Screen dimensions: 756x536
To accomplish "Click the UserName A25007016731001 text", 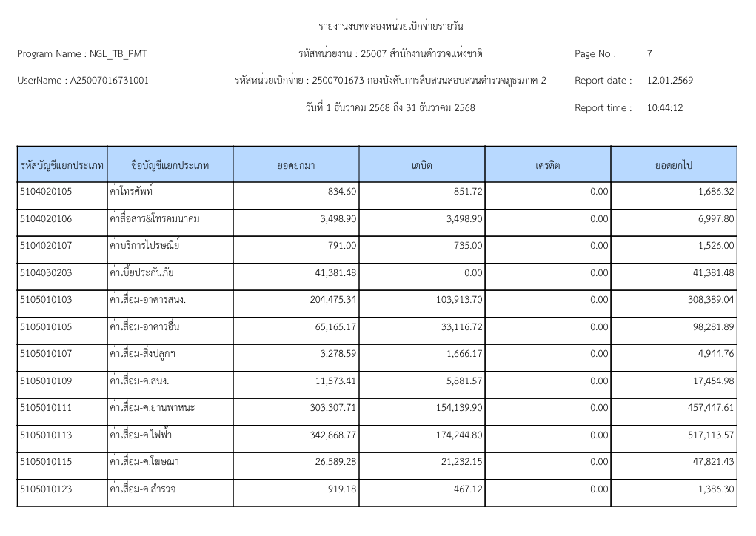I will pyautogui.click(x=82, y=81).
